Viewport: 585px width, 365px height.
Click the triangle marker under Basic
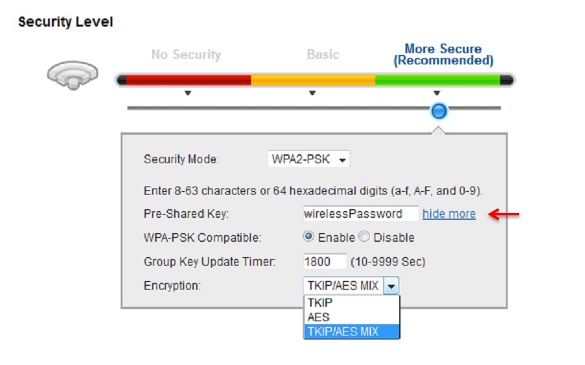point(312,93)
